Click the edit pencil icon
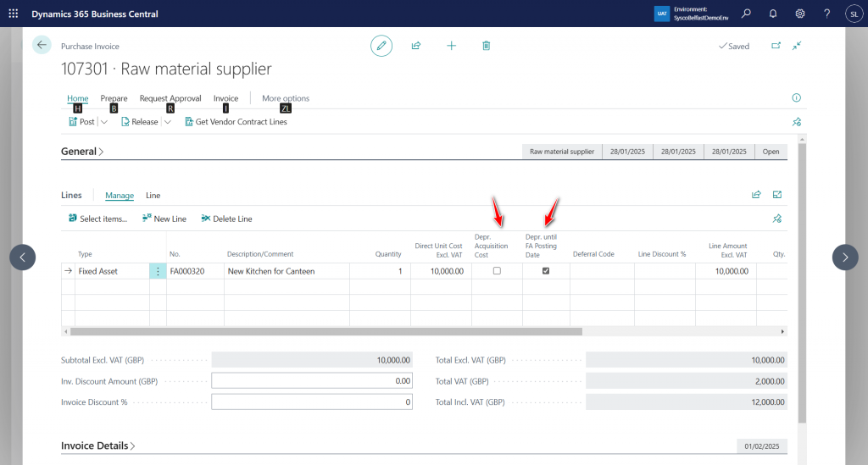This screenshot has width=868, height=465. click(381, 46)
